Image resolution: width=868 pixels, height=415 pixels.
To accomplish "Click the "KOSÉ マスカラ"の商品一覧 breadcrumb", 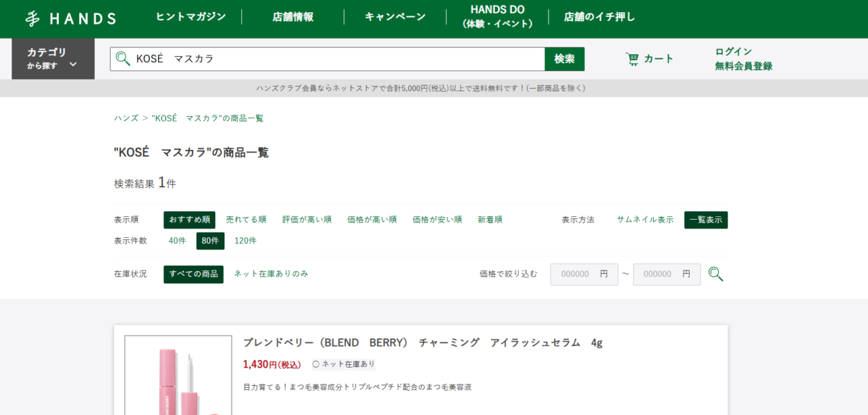I will tap(208, 118).
